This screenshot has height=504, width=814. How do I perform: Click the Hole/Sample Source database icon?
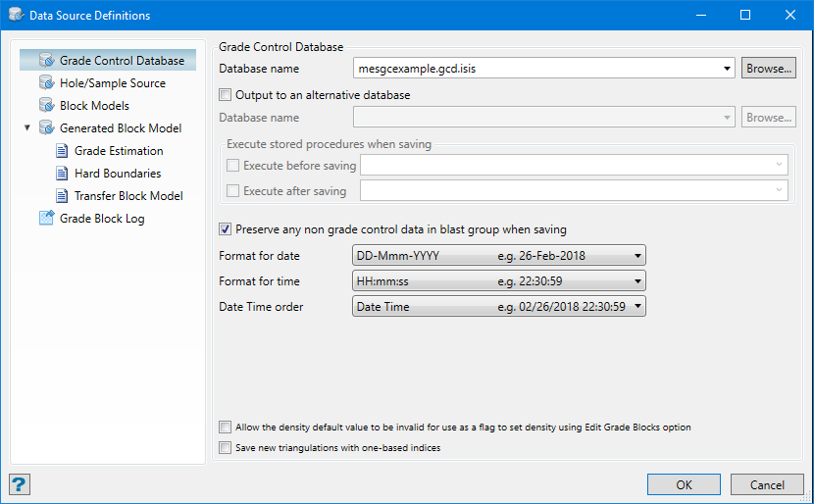[x=46, y=83]
